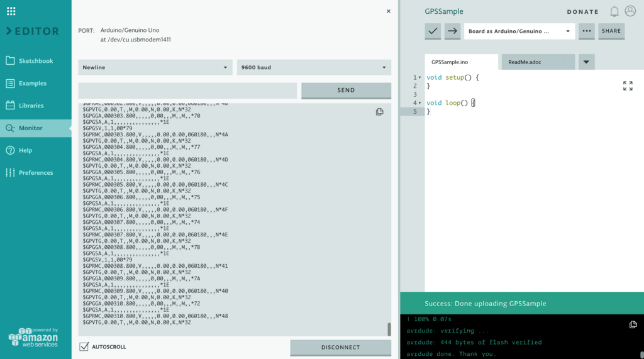Image resolution: width=644 pixels, height=359 pixels.
Task: Open Preferences in the sidebar
Action: [x=36, y=172]
